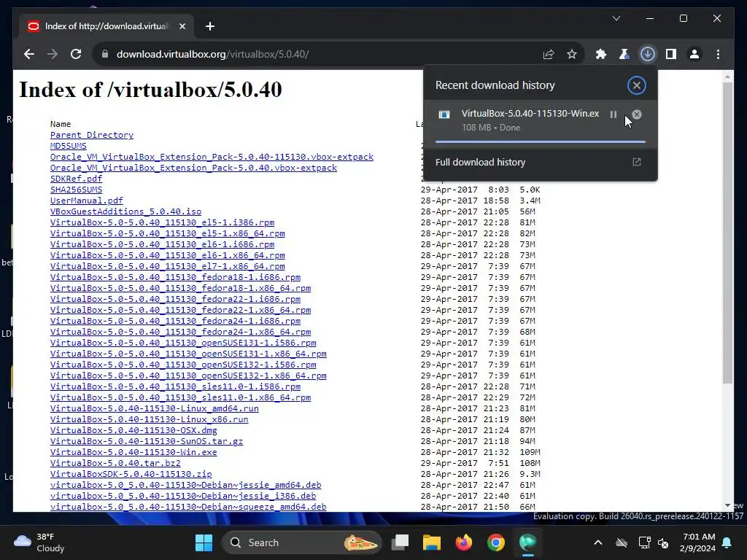Click the page vertical scrollbar thumb
Viewport: 747px width, 560px height.
[x=727, y=233]
